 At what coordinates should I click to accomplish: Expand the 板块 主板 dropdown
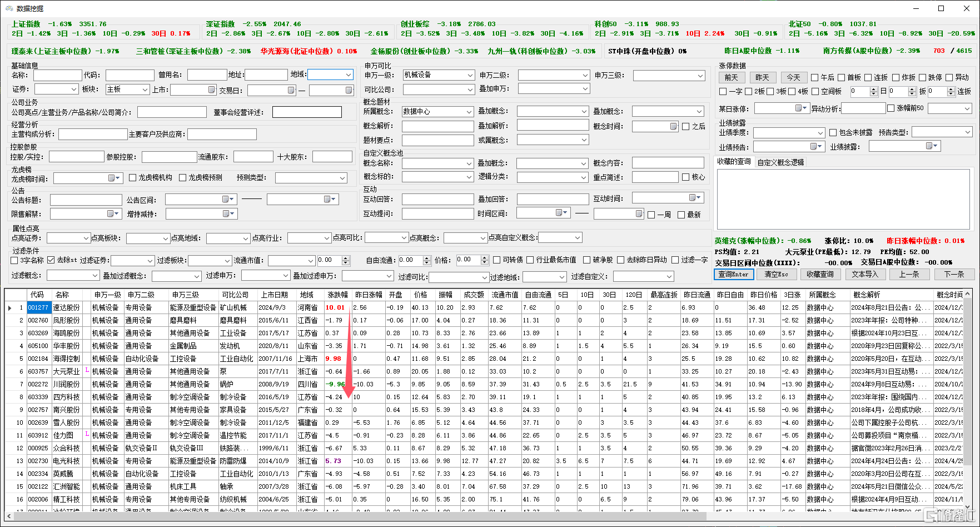[x=145, y=90]
